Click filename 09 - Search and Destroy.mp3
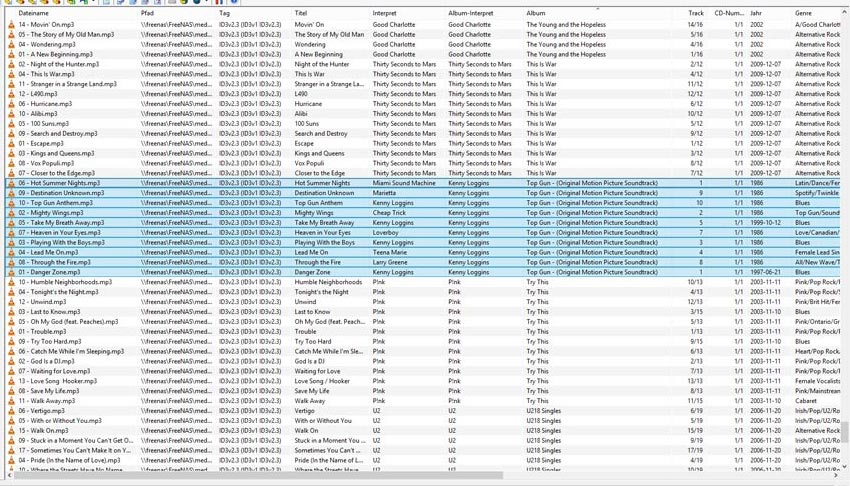The image size is (850, 486). [x=58, y=133]
